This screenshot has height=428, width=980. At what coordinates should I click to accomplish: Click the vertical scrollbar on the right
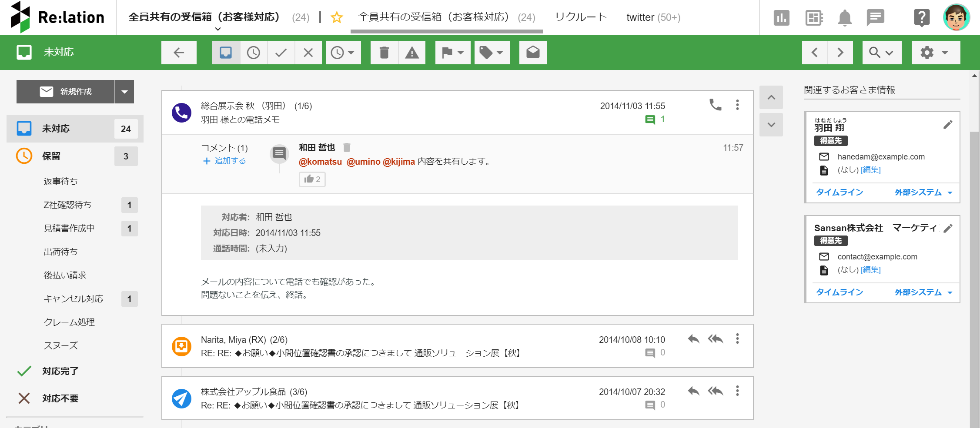click(x=974, y=261)
